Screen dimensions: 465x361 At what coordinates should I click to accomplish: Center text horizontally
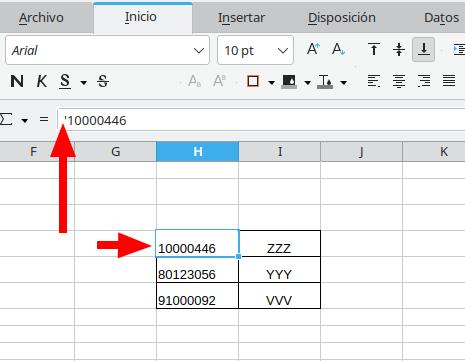point(399,81)
